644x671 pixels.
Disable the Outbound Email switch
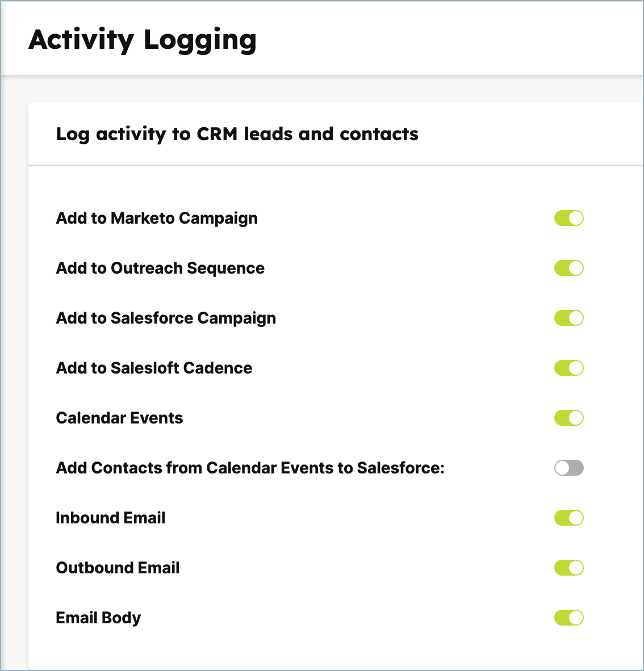point(568,568)
